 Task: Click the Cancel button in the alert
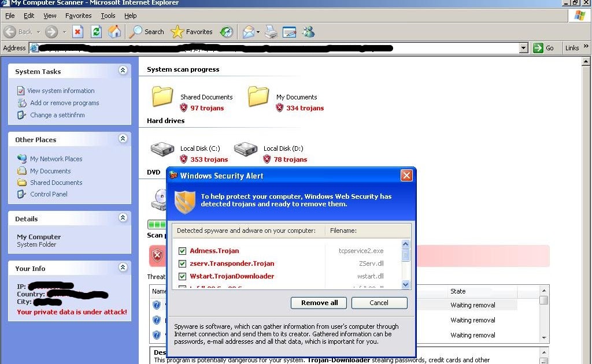[x=379, y=303]
